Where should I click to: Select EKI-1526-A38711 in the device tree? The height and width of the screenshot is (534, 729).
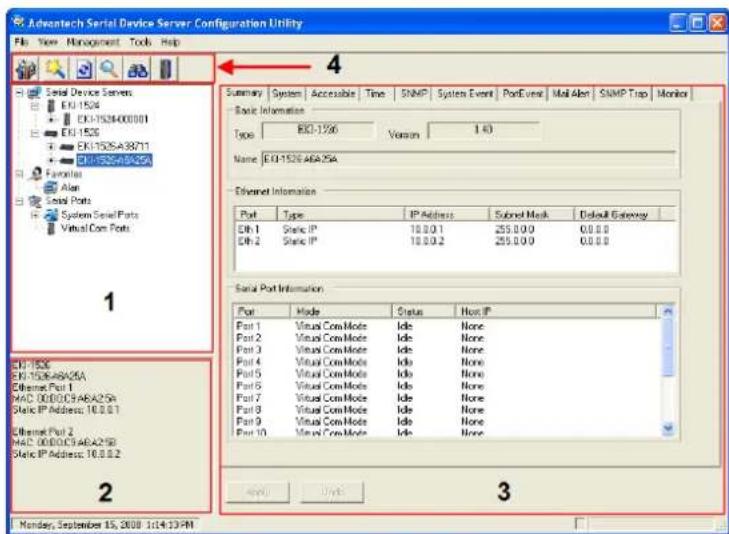click(x=113, y=147)
